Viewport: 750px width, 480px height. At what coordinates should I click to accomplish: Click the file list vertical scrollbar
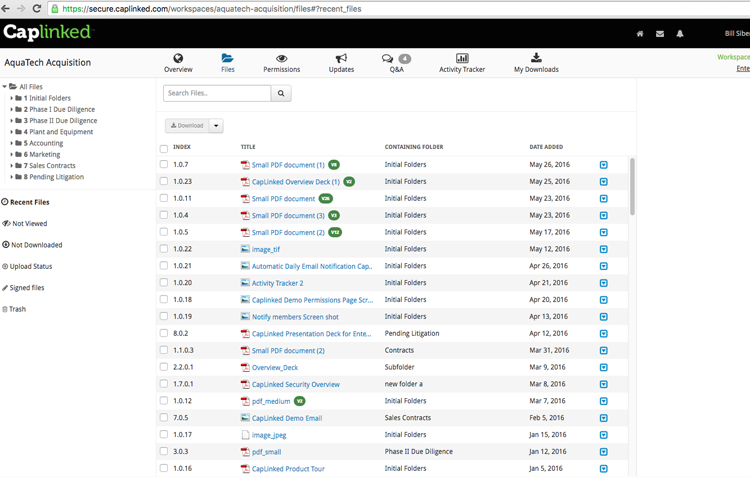click(632, 186)
